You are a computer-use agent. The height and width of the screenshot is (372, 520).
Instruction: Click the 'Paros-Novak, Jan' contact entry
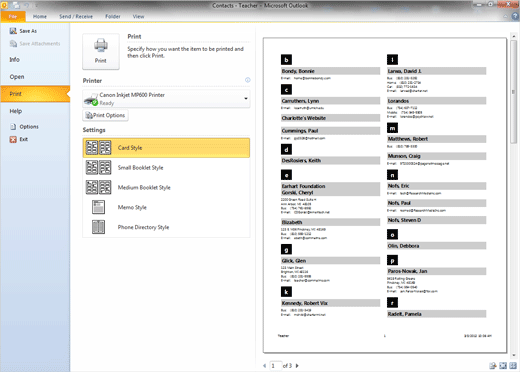click(436, 271)
